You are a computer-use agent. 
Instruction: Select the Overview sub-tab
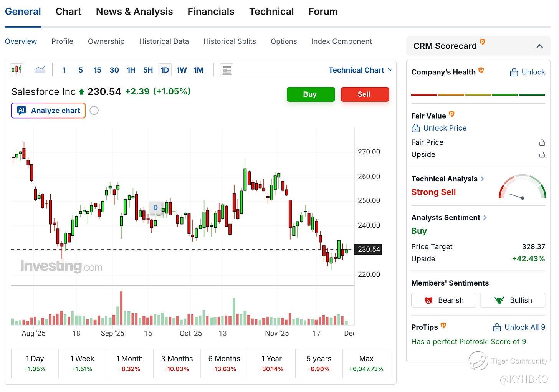pos(21,41)
